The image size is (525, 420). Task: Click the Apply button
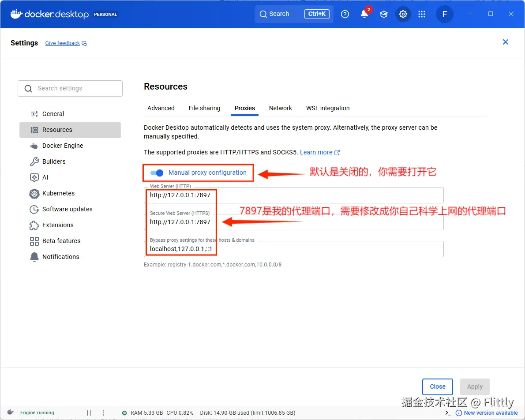475,386
